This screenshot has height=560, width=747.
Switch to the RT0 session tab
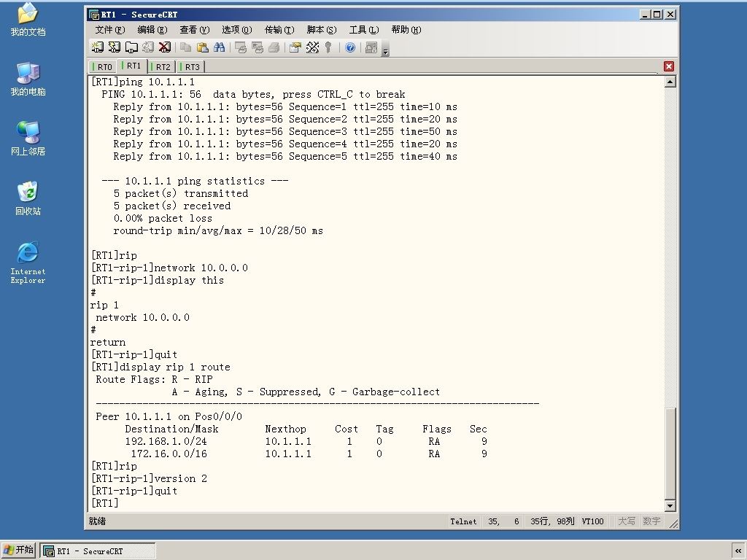pyautogui.click(x=103, y=66)
